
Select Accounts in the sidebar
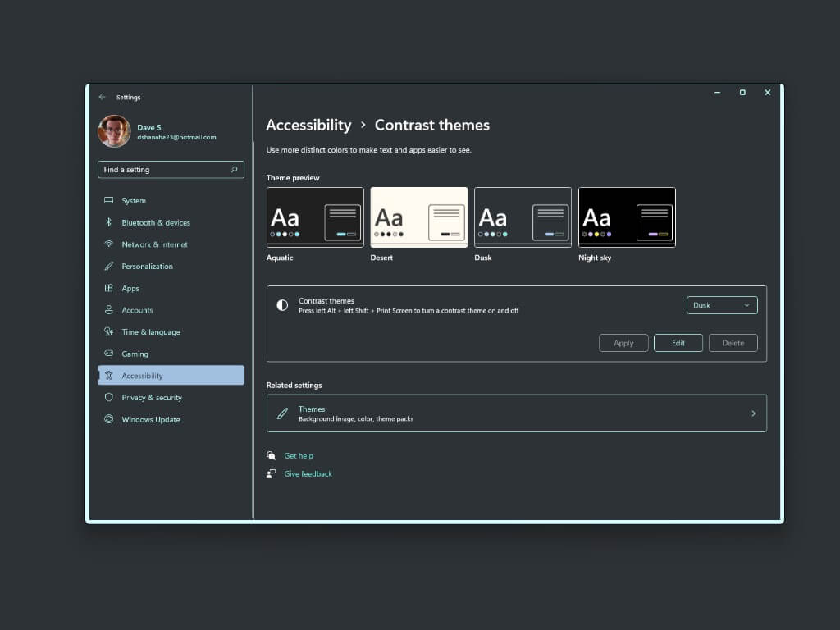point(137,310)
